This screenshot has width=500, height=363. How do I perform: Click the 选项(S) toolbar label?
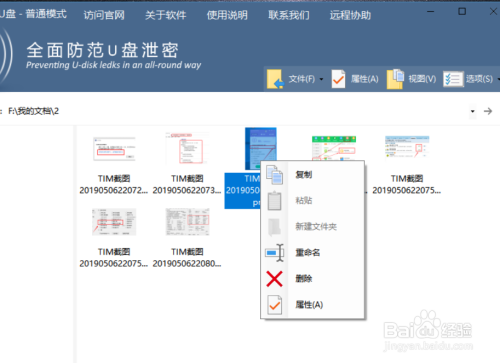click(479, 79)
